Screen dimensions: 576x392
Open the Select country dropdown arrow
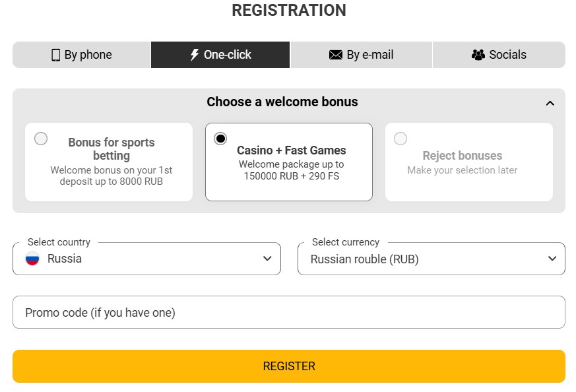pos(267,259)
